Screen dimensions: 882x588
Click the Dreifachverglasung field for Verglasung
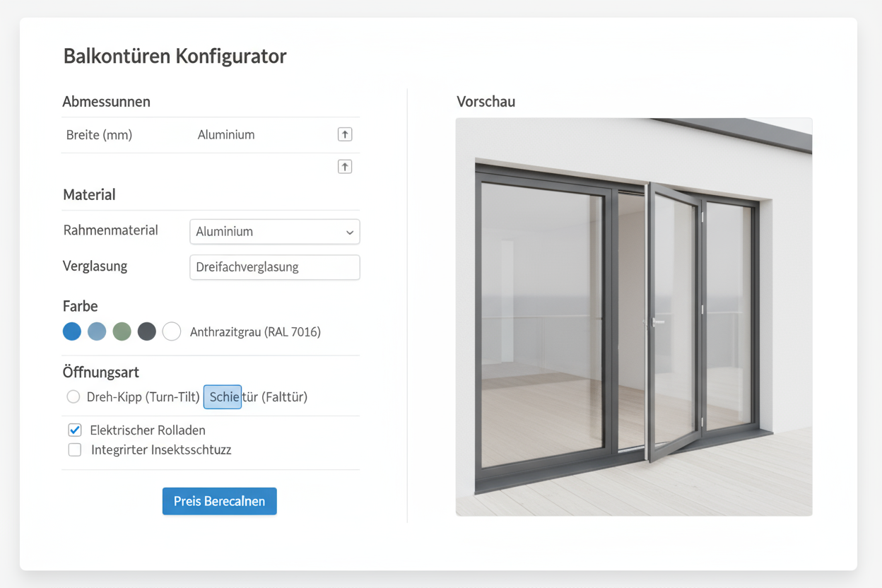coord(275,267)
